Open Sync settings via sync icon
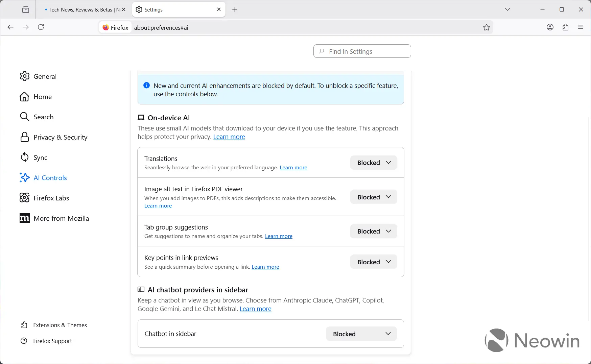 pos(40,157)
